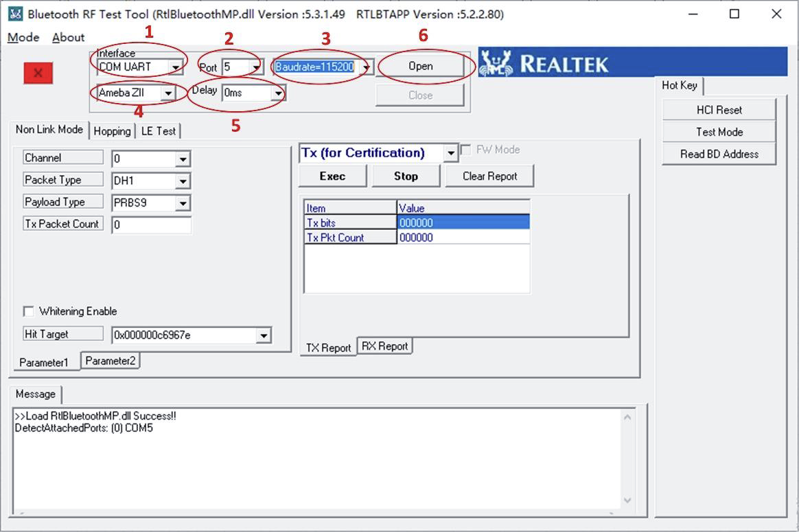Open the Hit Target address dropdown

click(264, 335)
